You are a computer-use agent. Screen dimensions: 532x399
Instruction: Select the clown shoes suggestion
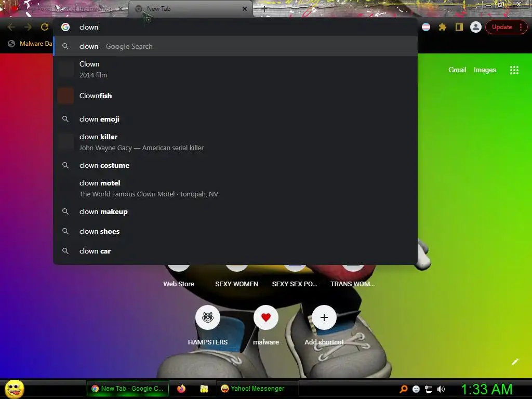click(x=235, y=231)
